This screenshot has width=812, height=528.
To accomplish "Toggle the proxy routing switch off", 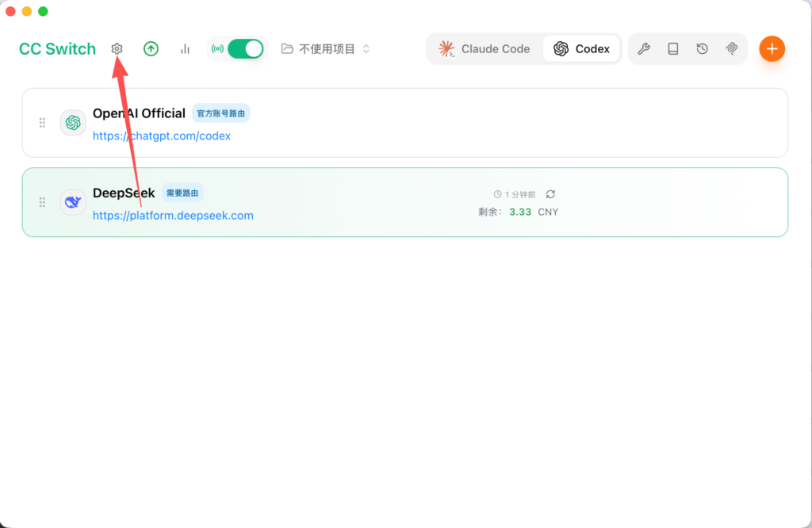I will coord(246,48).
